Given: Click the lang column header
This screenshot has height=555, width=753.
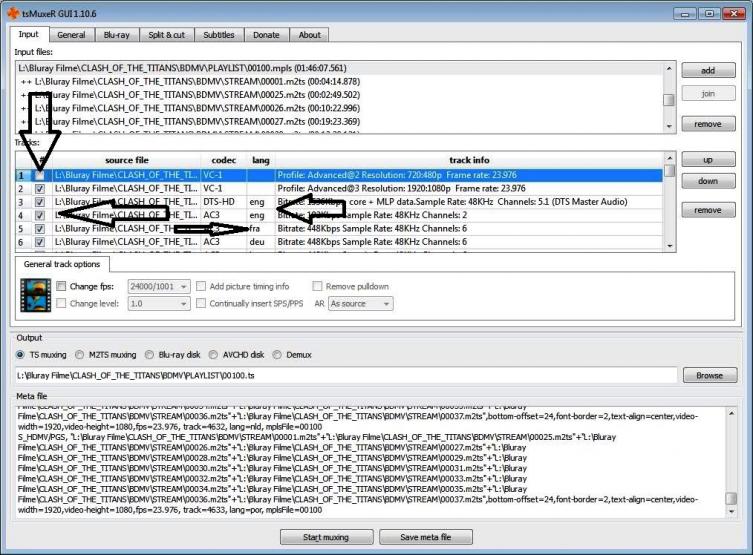Looking at the screenshot, I should tap(261, 160).
